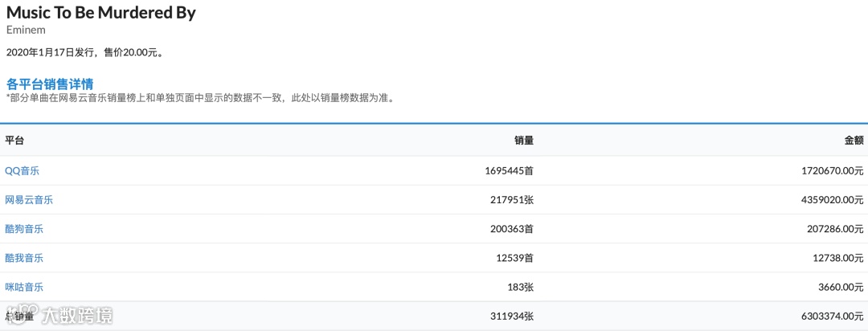Select sales value 183张

(520, 287)
